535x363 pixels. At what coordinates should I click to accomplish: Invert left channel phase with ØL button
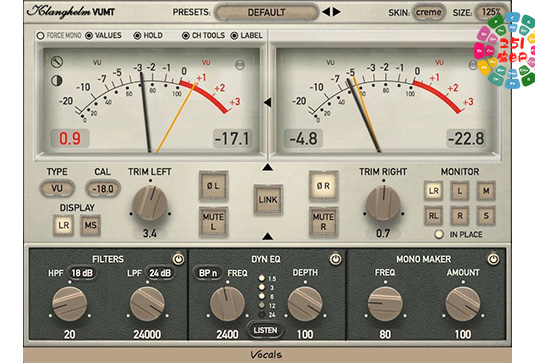(x=213, y=186)
